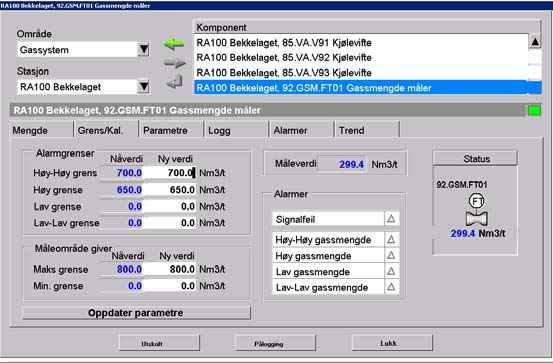Click the green status indicator square
Screen dimensions: 553x363
point(534,111)
